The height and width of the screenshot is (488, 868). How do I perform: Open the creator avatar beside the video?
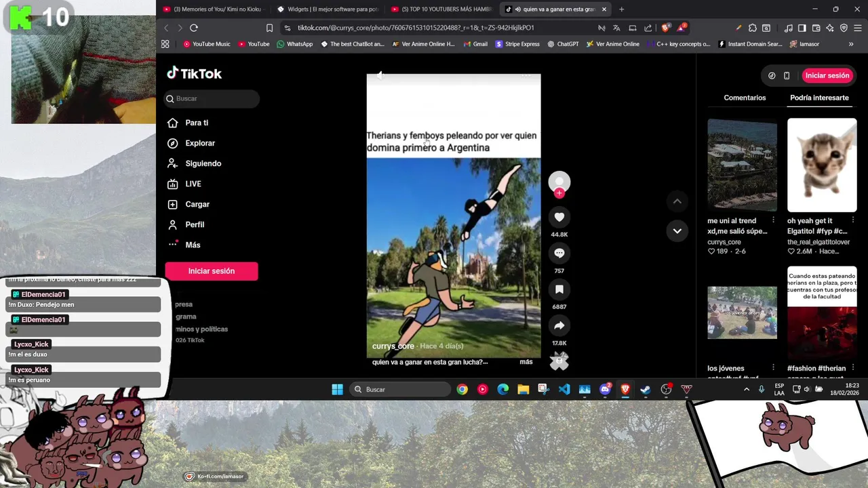coord(559,181)
